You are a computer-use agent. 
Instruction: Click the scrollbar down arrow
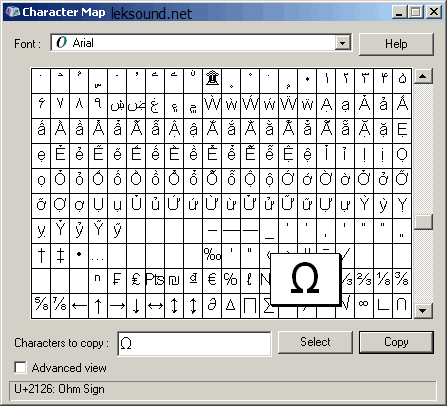[x=423, y=311]
